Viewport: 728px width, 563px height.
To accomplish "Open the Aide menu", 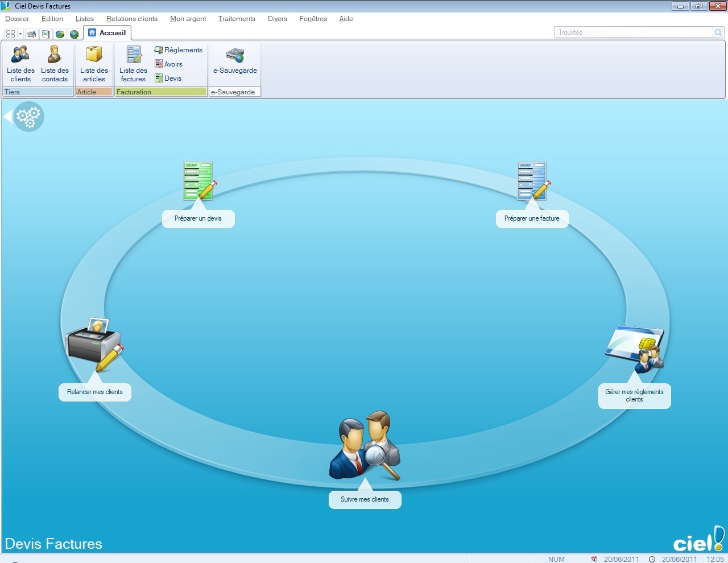I will pos(346,19).
